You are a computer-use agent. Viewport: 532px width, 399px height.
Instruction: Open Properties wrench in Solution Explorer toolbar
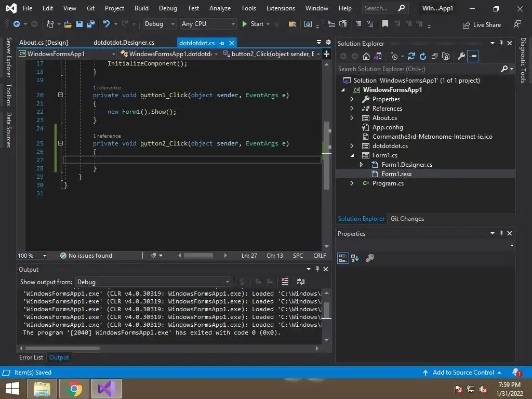(x=461, y=56)
